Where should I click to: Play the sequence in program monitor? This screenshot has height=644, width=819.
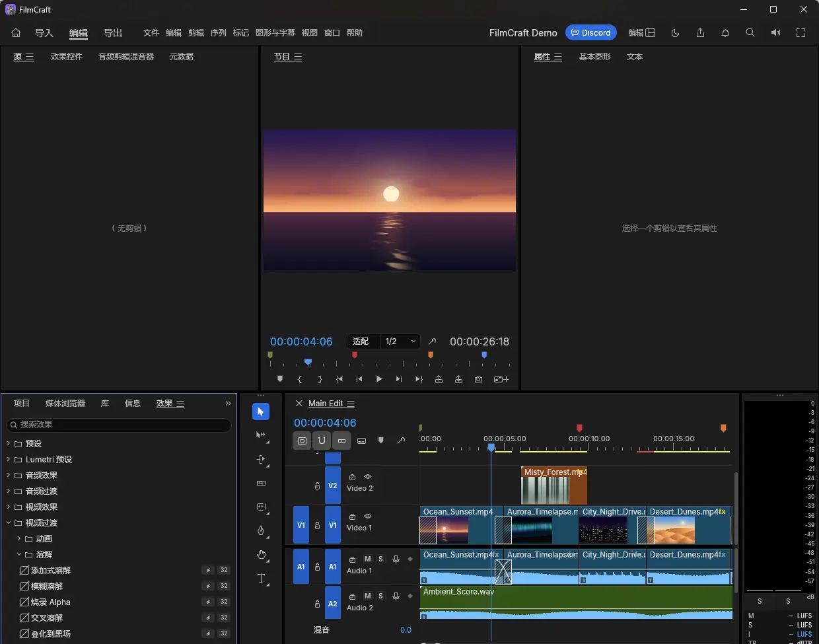379,379
